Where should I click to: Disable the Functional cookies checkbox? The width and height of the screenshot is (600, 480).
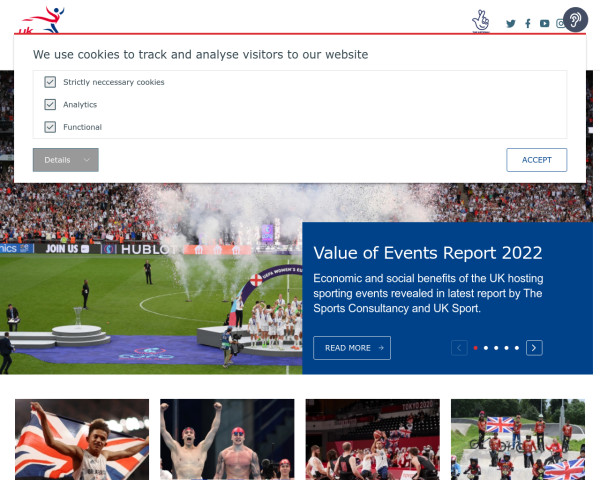pyautogui.click(x=50, y=127)
